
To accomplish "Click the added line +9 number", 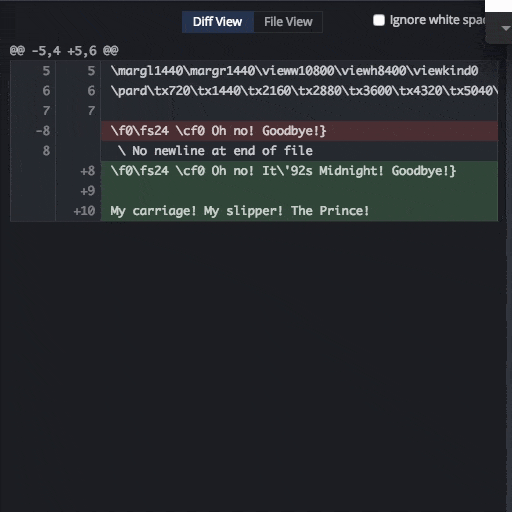I will 88,191.
